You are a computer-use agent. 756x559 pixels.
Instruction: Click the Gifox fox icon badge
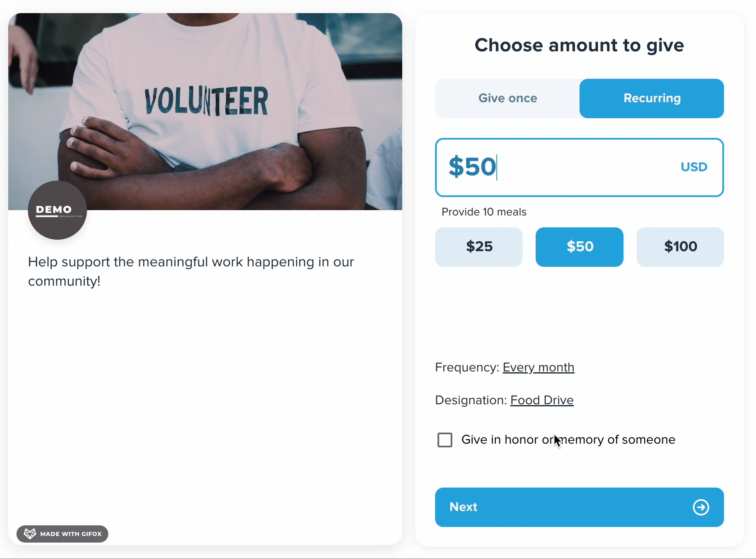(x=30, y=534)
